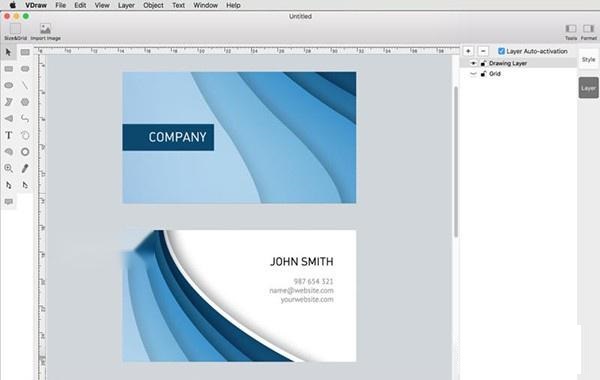Toggle lock on Drawing Layer

(x=483, y=63)
